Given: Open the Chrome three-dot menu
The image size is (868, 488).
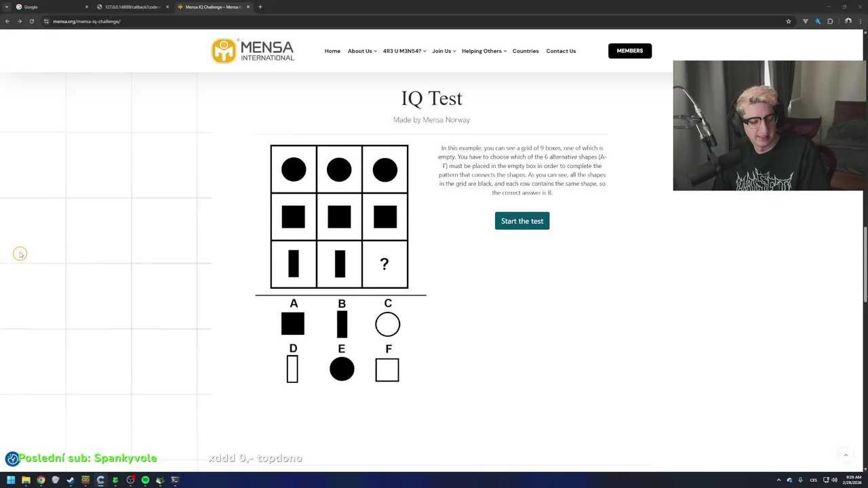Looking at the screenshot, I should pos(860,21).
